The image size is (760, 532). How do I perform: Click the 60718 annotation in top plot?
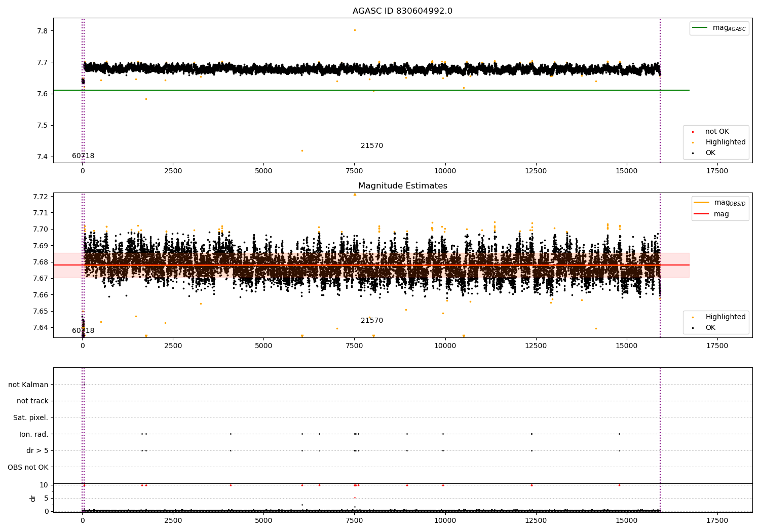[83, 156]
